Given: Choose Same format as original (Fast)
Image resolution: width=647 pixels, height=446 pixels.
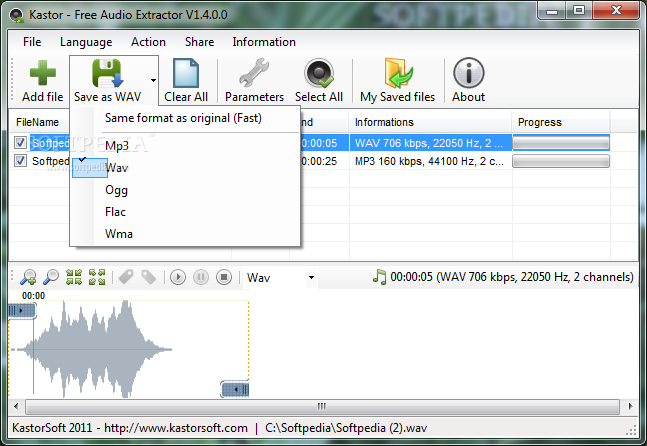Looking at the screenshot, I should click(x=185, y=118).
